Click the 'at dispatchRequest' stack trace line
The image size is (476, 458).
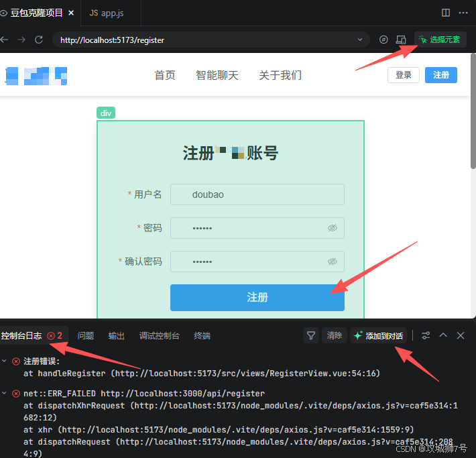(x=238, y=448)
